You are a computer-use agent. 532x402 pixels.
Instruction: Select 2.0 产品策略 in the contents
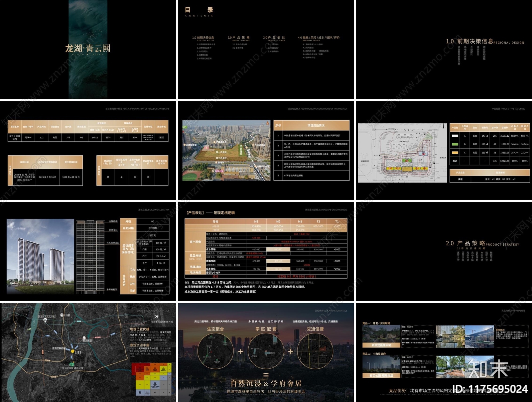click(x=239, y=38)
